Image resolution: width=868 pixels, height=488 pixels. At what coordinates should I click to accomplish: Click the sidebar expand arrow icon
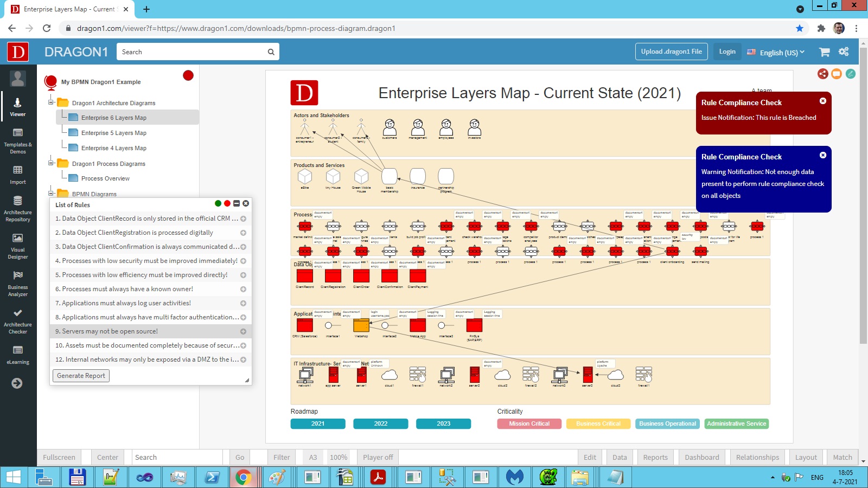tap(17, 383)
